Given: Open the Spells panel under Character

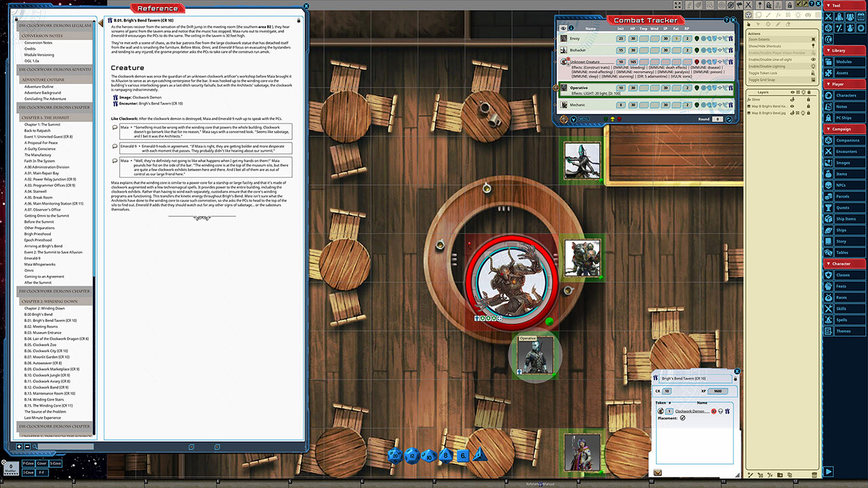Looking at the screenshot, I should [843, 319].
